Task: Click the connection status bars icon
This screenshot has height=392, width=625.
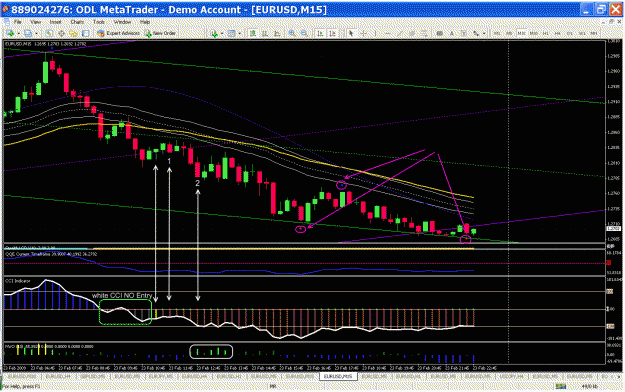Action: pyautogui.click(x=561, y=386)
